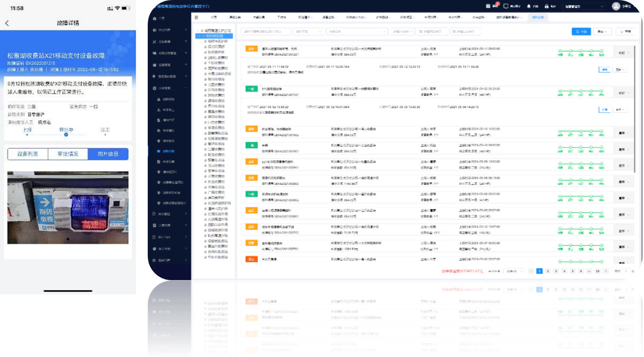Viewport: 644px width, 357px height.
Task: Click the highlighted blue item in the sidebar submenu
Action: tap(169, 151)
